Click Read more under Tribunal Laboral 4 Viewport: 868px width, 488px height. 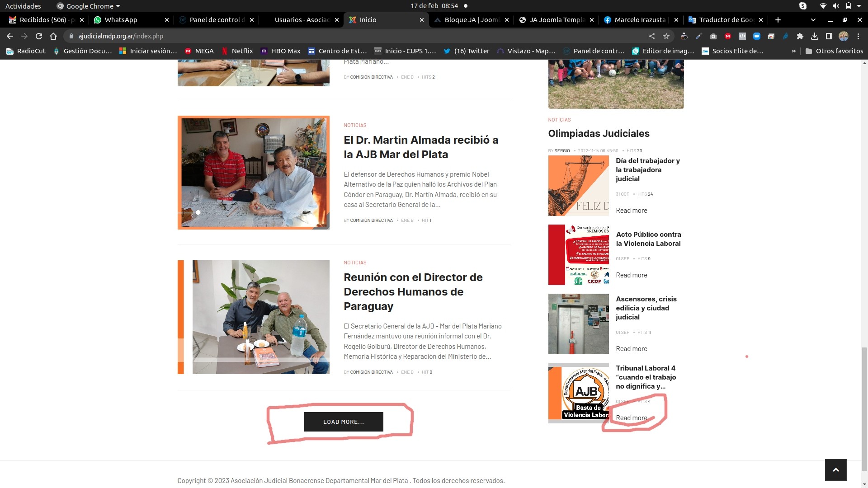tap(631, 418)
